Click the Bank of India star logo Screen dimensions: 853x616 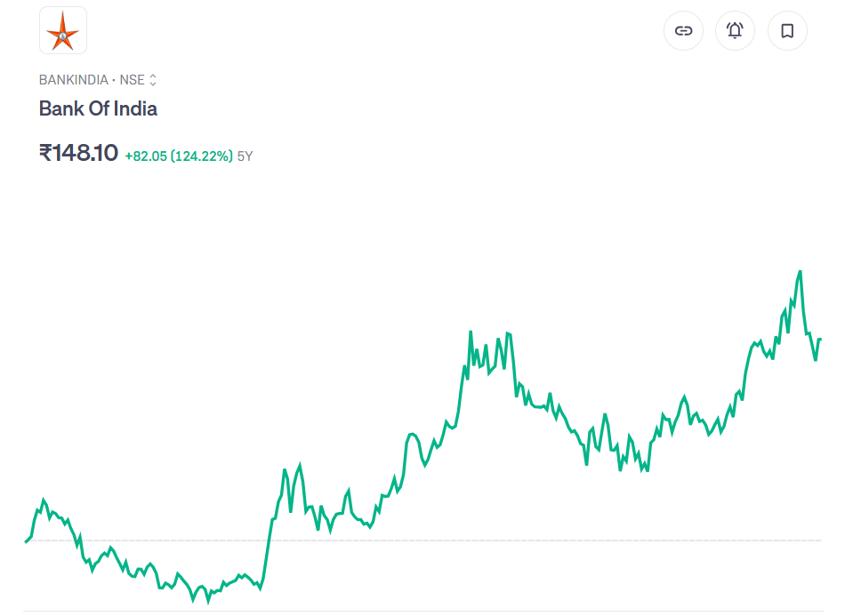point(63,30)
